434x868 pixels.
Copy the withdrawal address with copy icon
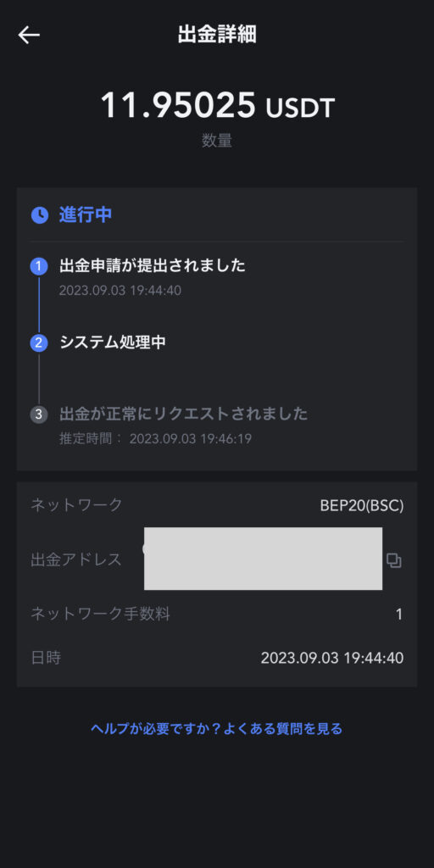pyautogui.click(x=393, y=560)
